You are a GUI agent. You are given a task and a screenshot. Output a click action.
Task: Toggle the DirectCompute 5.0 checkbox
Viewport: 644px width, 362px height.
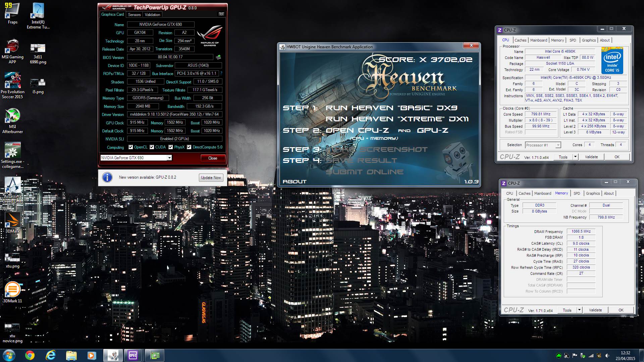tap(189, 147)
